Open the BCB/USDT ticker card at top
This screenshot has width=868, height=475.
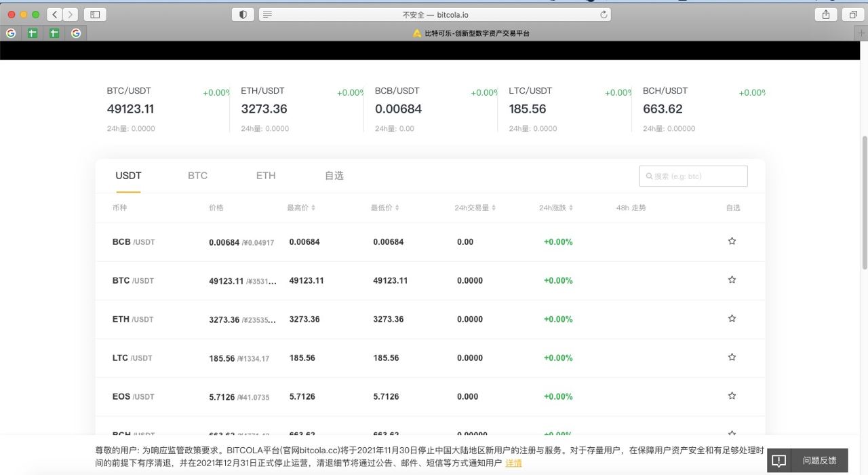436,109
